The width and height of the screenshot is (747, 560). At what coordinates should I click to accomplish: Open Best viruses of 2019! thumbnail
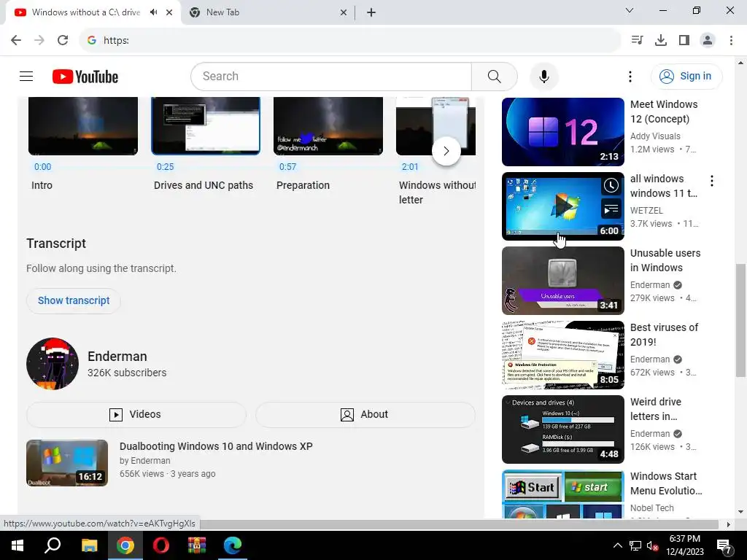(562, 355)
